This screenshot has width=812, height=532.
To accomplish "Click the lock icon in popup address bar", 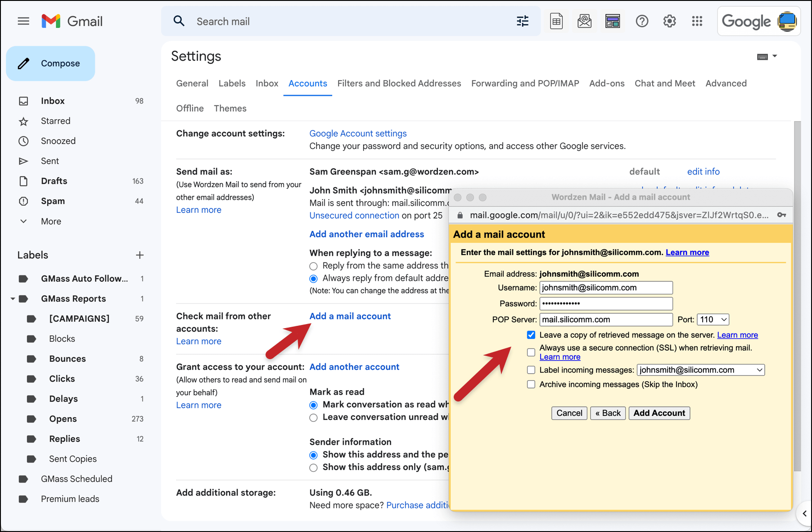I will [x=460, y=215].
